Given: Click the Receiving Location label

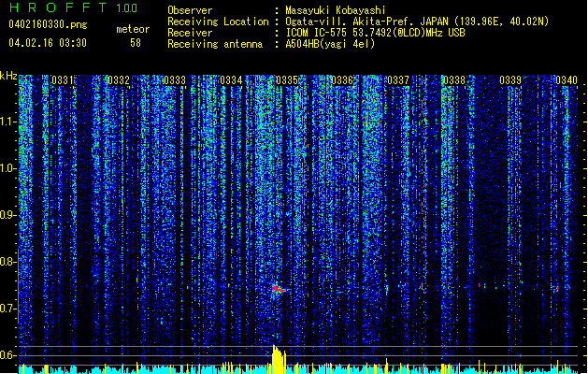Looking at the screenshot, I should 218,22.
